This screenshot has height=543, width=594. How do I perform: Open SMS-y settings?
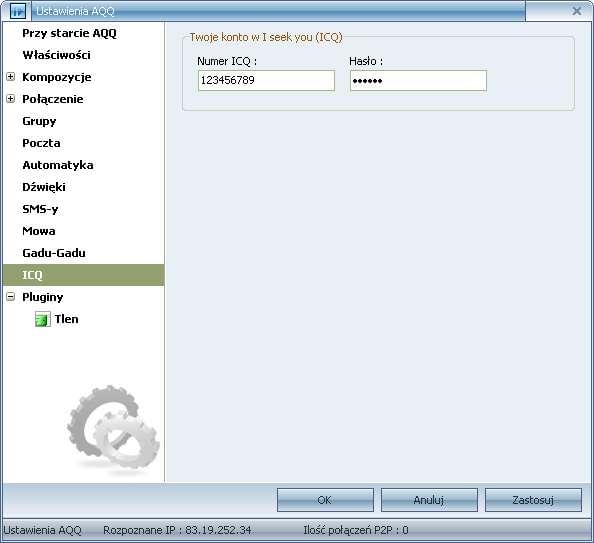coord(40,209)
